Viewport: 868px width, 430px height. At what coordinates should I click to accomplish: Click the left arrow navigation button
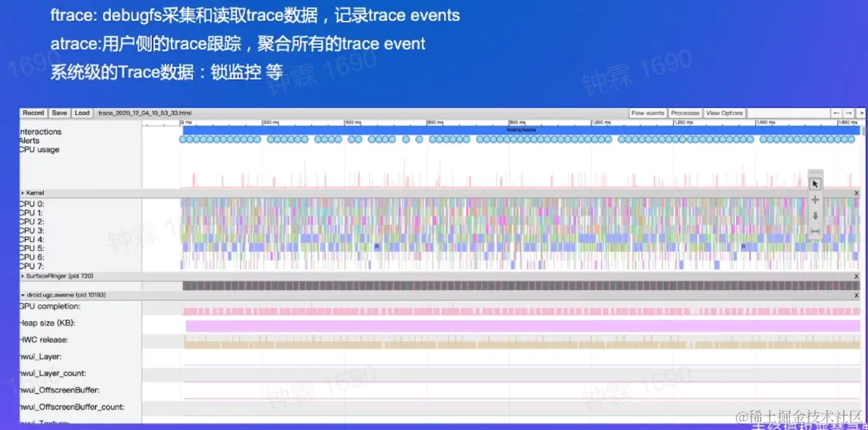(x=837, y=113)
